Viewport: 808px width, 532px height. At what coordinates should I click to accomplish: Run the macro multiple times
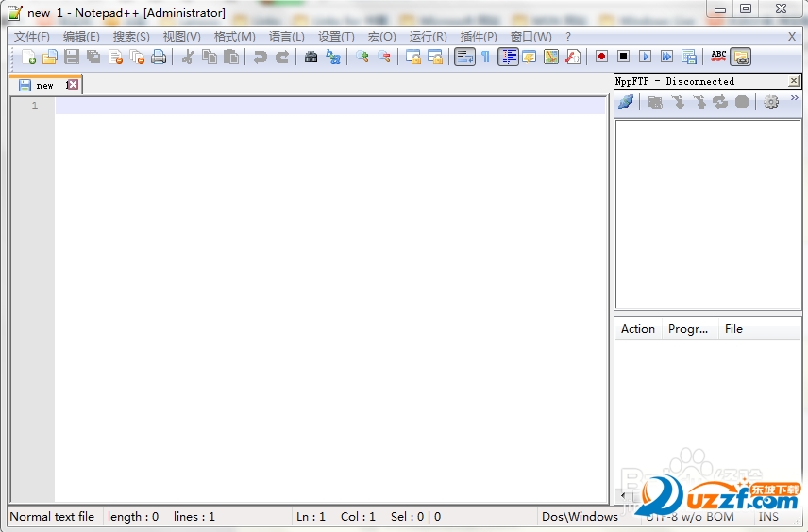pos(666,57)
